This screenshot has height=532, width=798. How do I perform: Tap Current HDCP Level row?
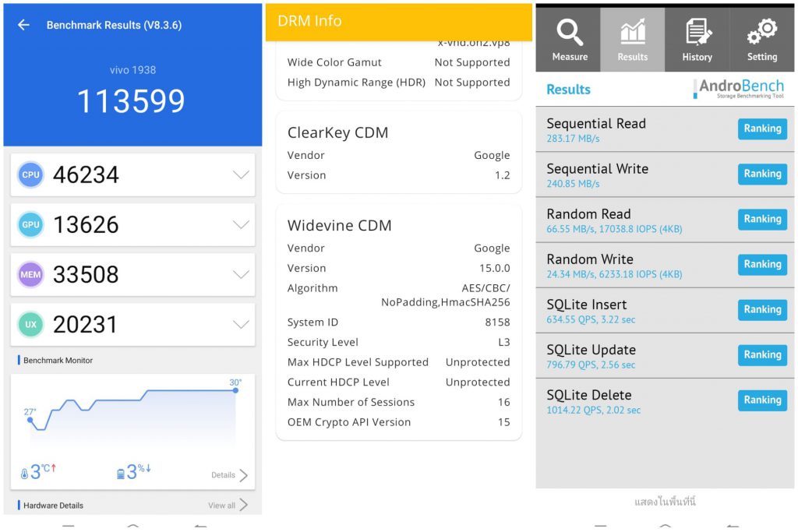click(398, 382)
